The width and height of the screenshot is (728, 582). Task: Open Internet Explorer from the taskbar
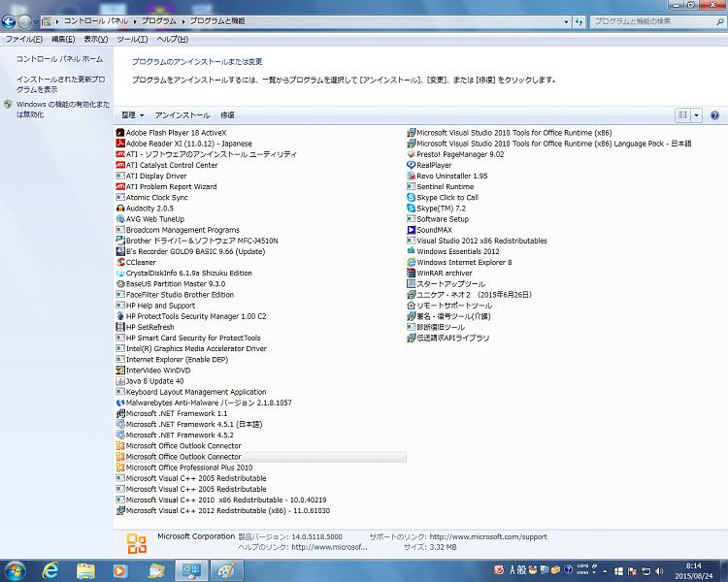(x=50, y=570)
